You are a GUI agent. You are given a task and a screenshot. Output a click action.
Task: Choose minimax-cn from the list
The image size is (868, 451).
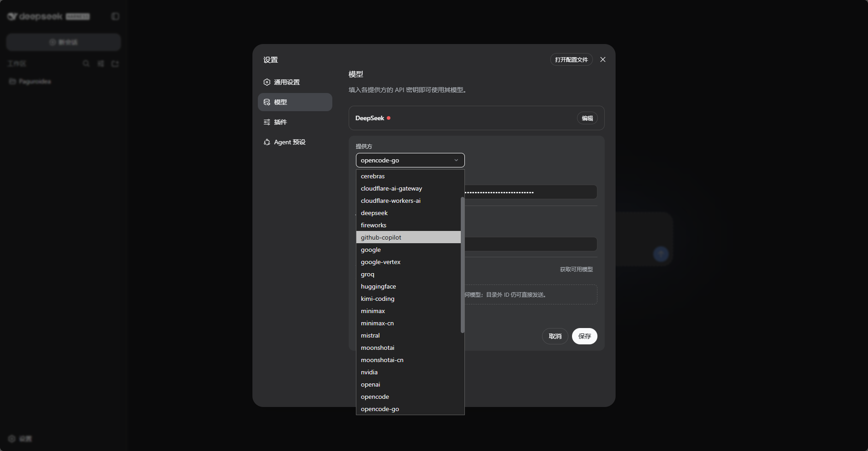point(409,323)
